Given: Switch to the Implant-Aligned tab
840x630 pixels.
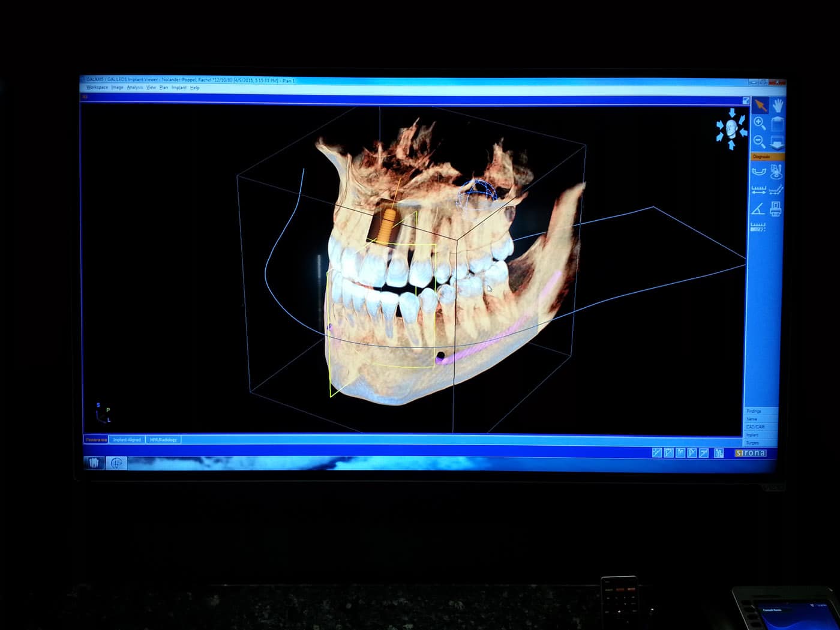Looking at the screenshot, I should coord(127,440).
